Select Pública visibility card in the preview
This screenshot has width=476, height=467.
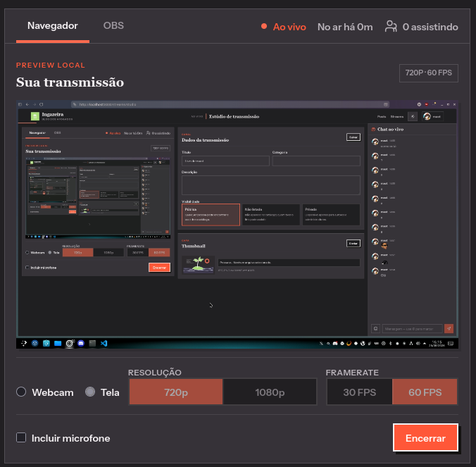pyautogui.click(x=211, y=215)
